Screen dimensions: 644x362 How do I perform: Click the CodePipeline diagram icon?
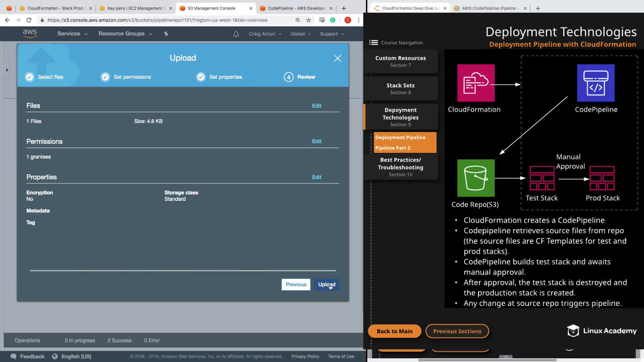pyautogui.click(x=596, y=83)
